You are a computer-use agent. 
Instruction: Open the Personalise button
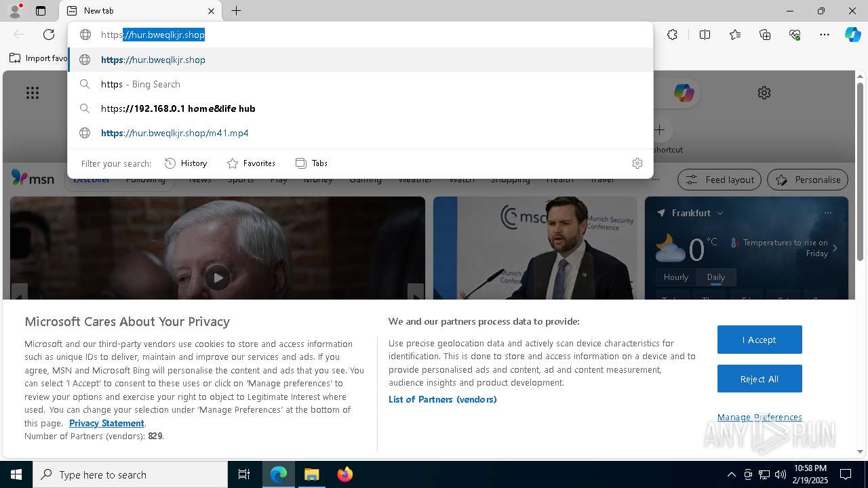pyautogui.click(x=807, y=180)
